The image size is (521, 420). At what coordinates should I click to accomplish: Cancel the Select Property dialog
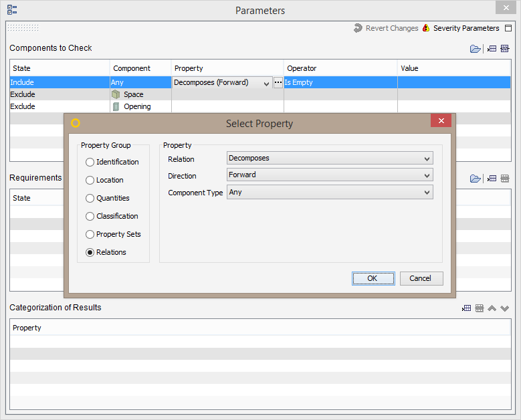[x=421, y=278]
